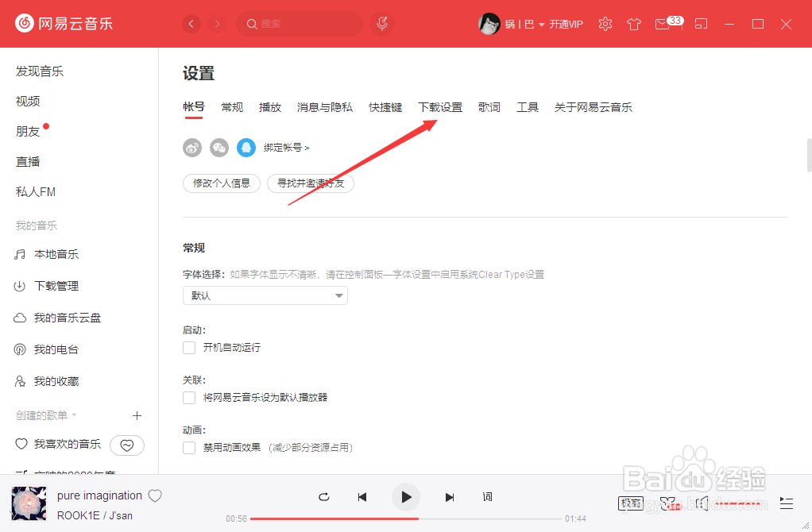Select the 消息与隐私 settings tab
Viewport: 812px width, 532px height.
[x=325, y=107]
